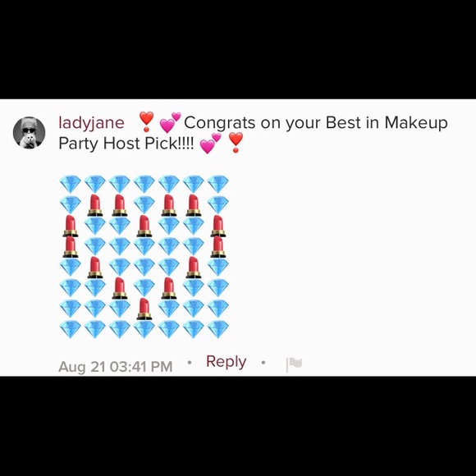
Task: Flag this comment using the flag icon
Action: (x=294, y=364)
